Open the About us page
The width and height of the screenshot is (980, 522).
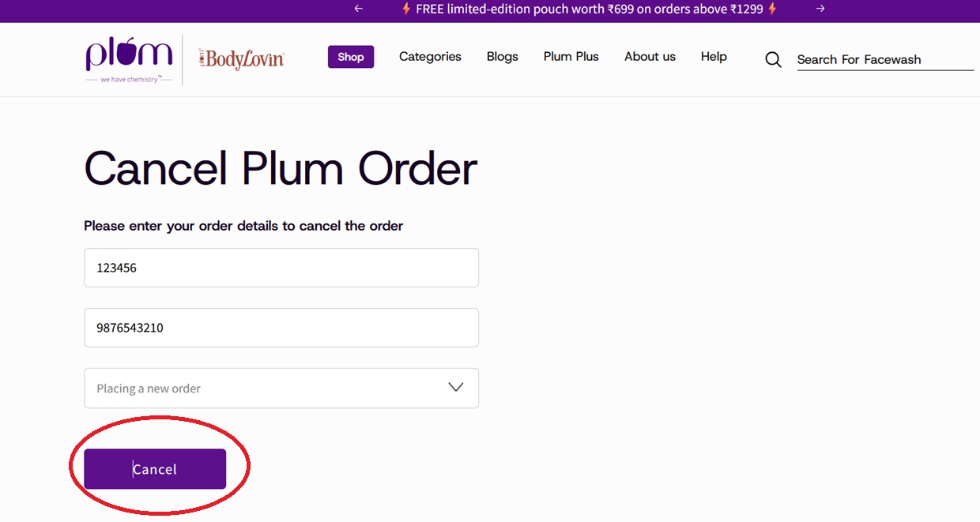[650, 57]
